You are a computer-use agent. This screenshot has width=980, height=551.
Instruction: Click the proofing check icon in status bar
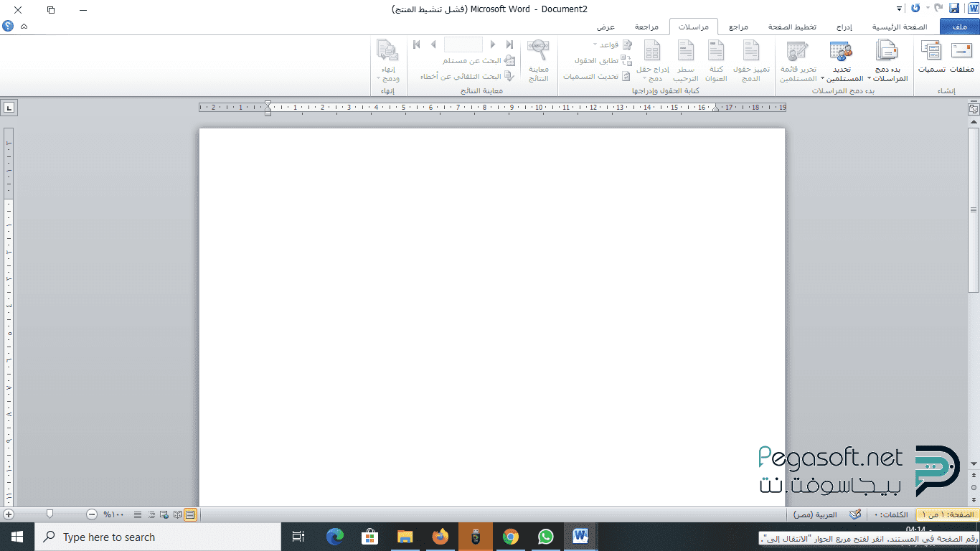coord(854,514)
